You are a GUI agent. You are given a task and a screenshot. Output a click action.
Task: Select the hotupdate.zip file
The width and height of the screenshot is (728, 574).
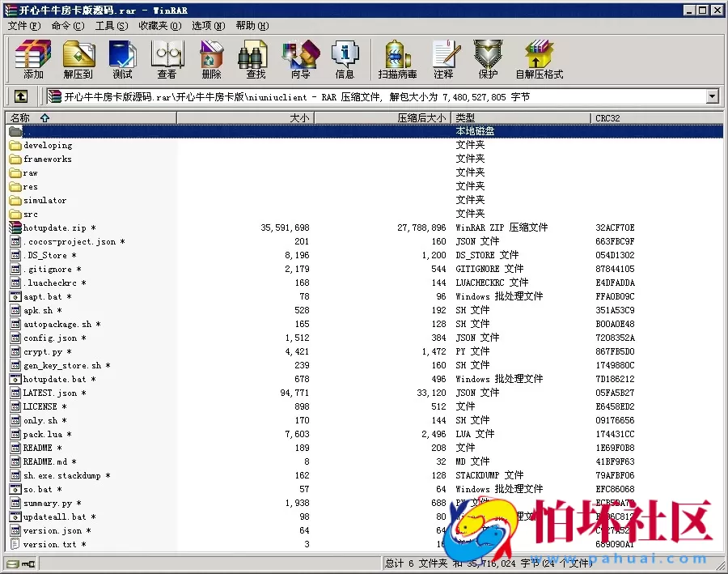(54, 227)
